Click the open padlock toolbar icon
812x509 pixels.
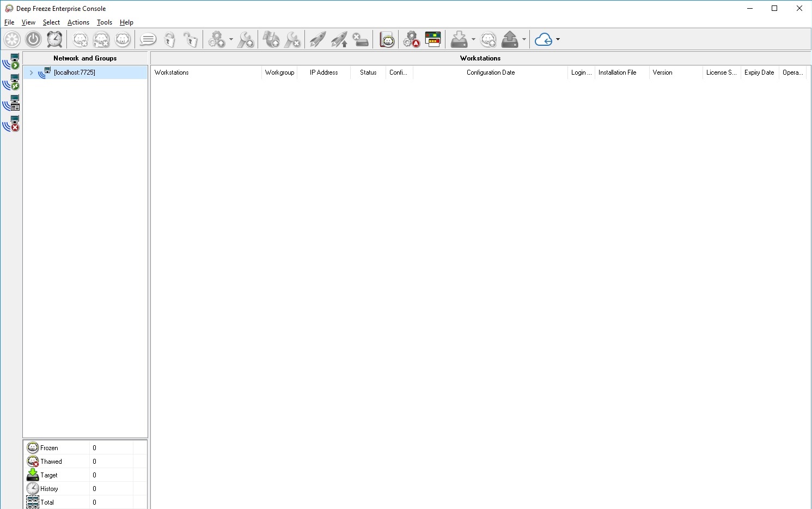(x=191, y=39)
